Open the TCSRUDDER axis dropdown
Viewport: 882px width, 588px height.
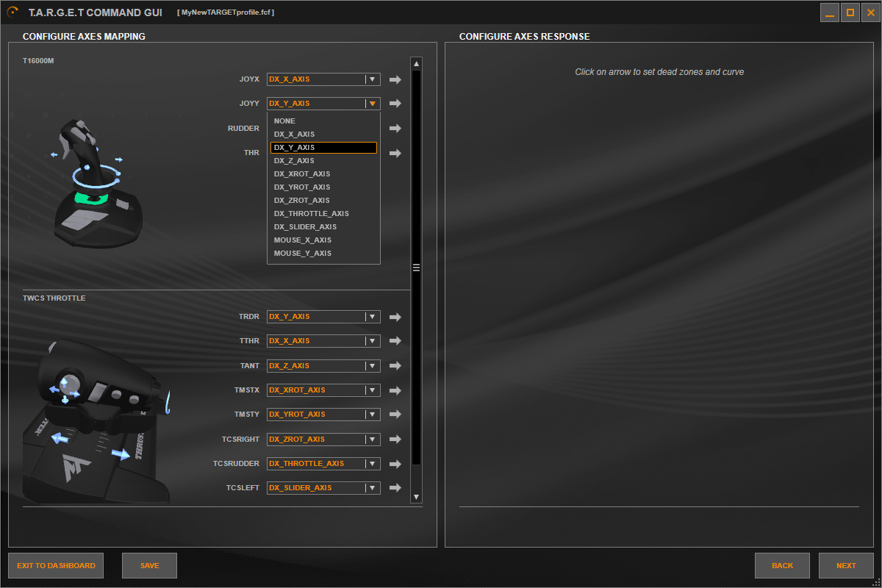(x=373, y=464)
